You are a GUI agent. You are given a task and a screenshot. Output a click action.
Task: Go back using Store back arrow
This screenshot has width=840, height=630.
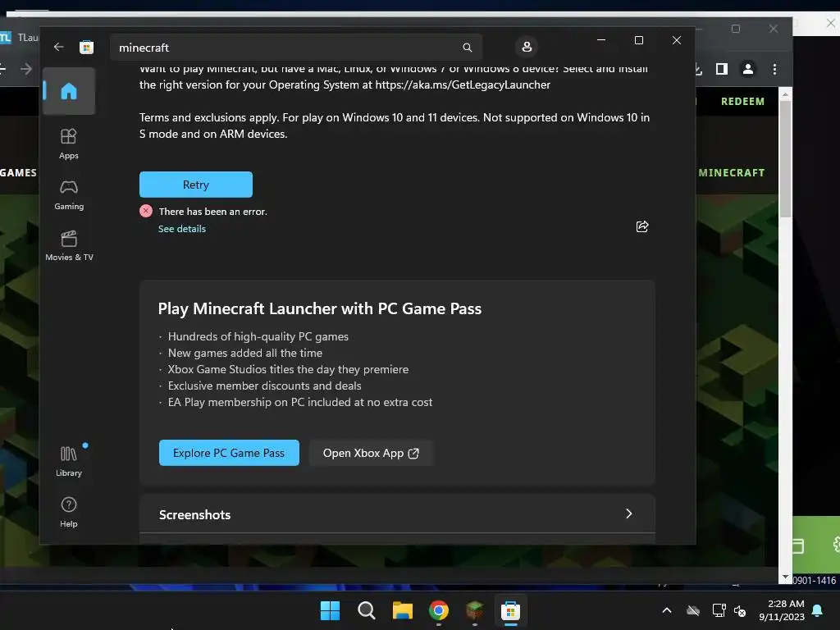(x=58, y=47)
